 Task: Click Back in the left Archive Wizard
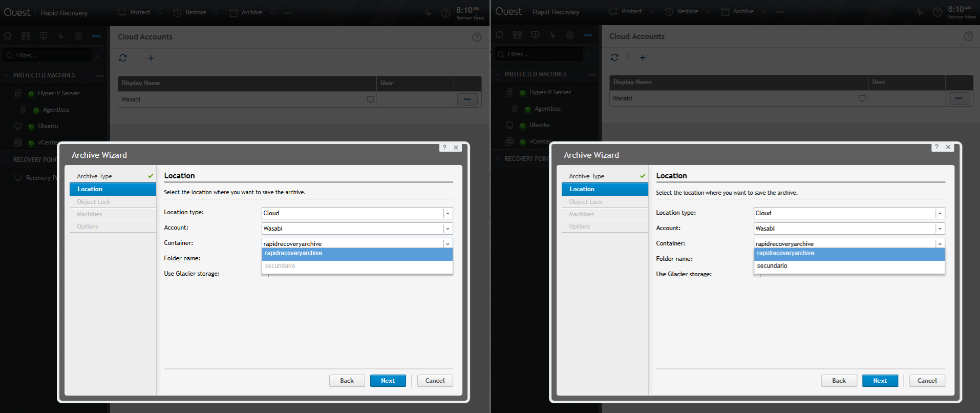coord(347,381)
